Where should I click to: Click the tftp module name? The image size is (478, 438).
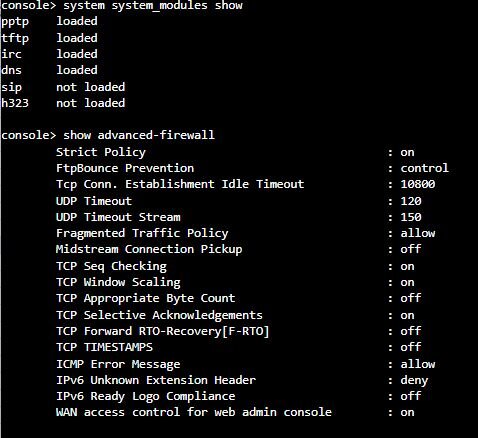tap(15, 38)
